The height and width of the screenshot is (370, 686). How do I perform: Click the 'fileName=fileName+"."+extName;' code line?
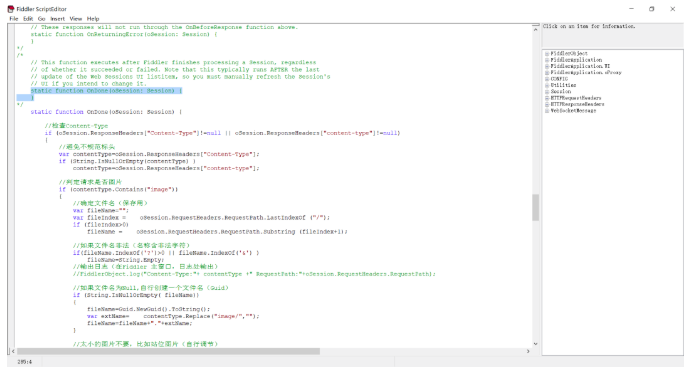pyautogui.click(x=139, y=323)
